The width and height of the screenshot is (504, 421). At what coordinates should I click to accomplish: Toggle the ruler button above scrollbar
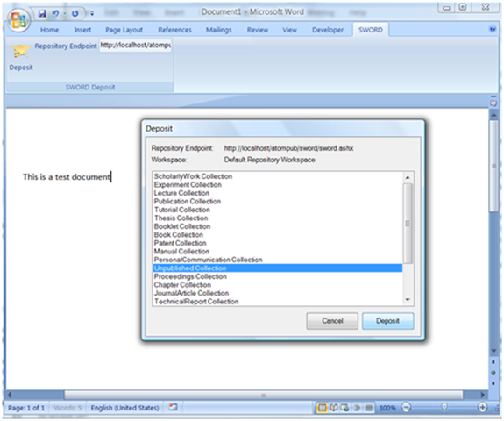493,103
